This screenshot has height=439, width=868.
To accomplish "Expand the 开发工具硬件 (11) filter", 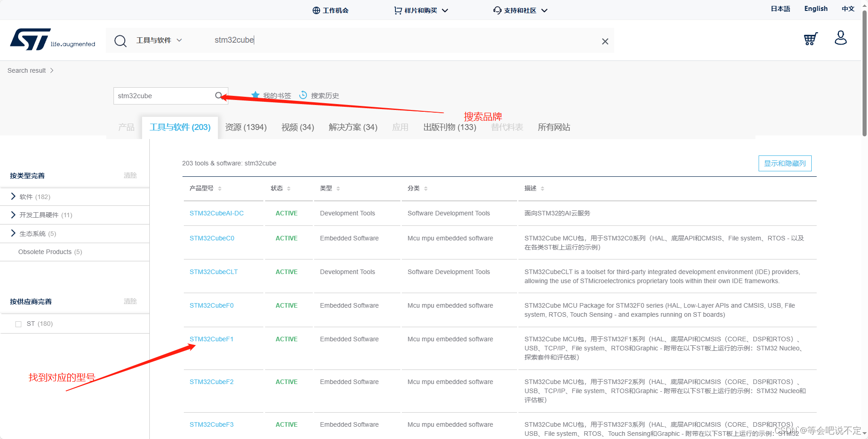I will (x=13, y=215).
